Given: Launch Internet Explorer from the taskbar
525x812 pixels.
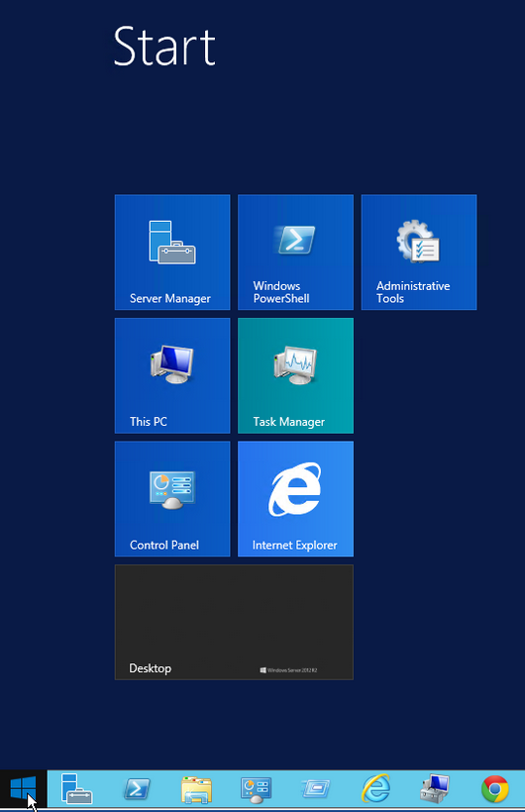Looking at the screenshot, I should [x=375, y=788].
